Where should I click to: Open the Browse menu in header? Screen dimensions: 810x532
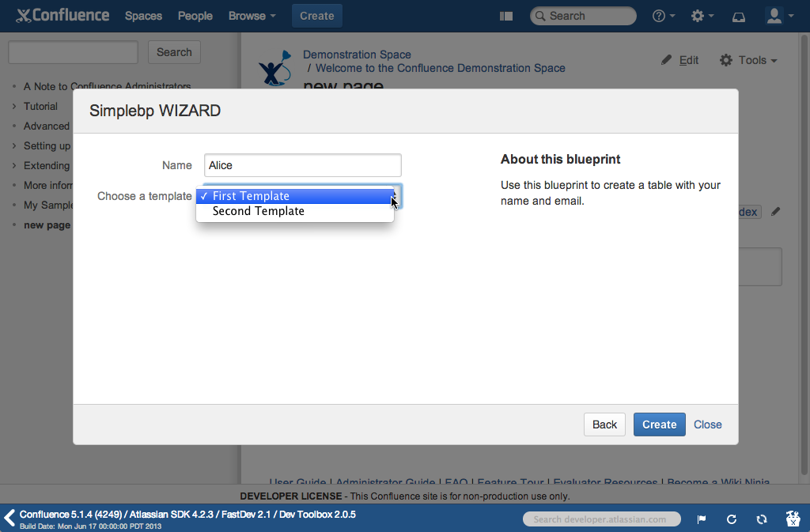click(252, 16)
